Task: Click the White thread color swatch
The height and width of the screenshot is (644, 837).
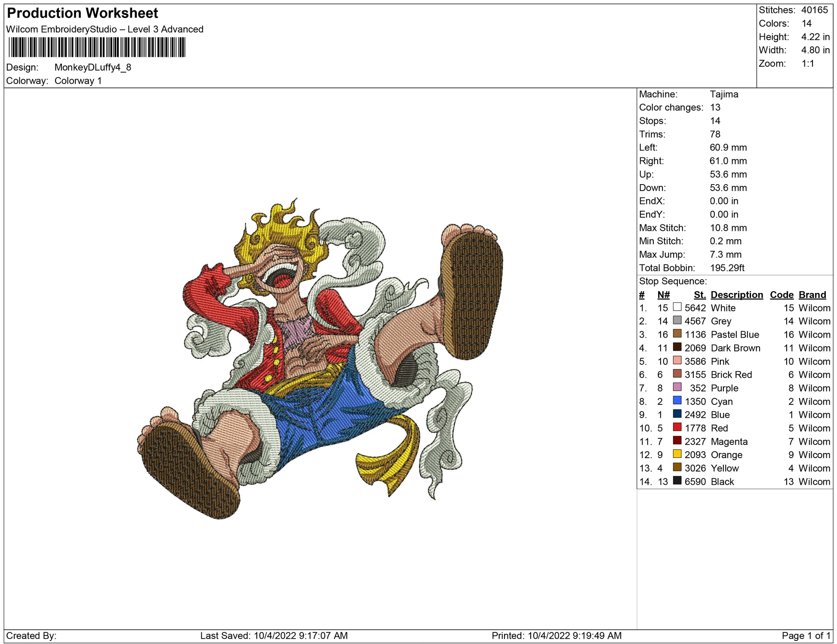Action: pos(677,307)
